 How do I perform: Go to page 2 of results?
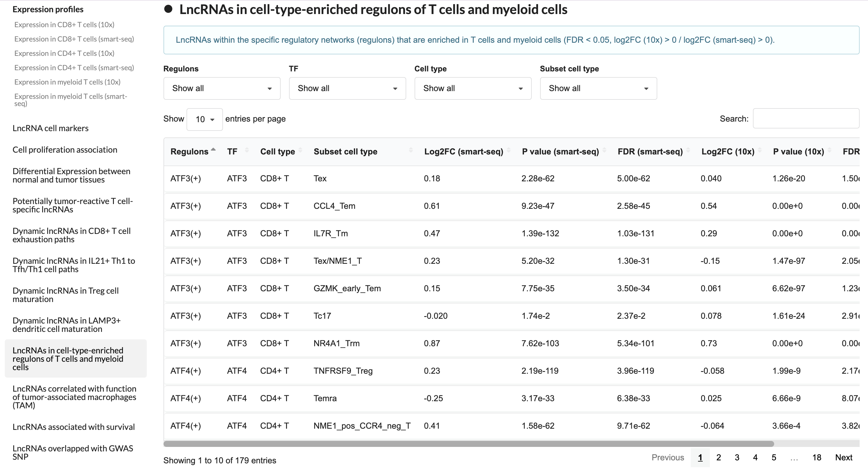coord(718,458)
